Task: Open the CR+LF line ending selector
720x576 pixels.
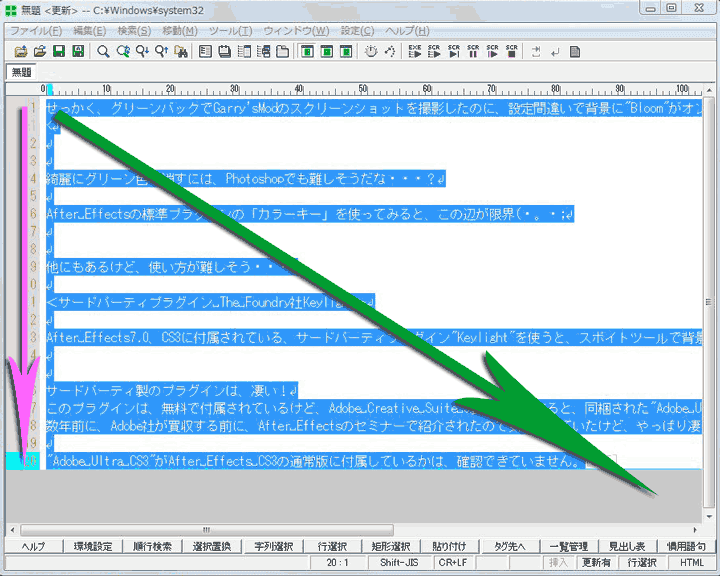Action: click(453, 563)
